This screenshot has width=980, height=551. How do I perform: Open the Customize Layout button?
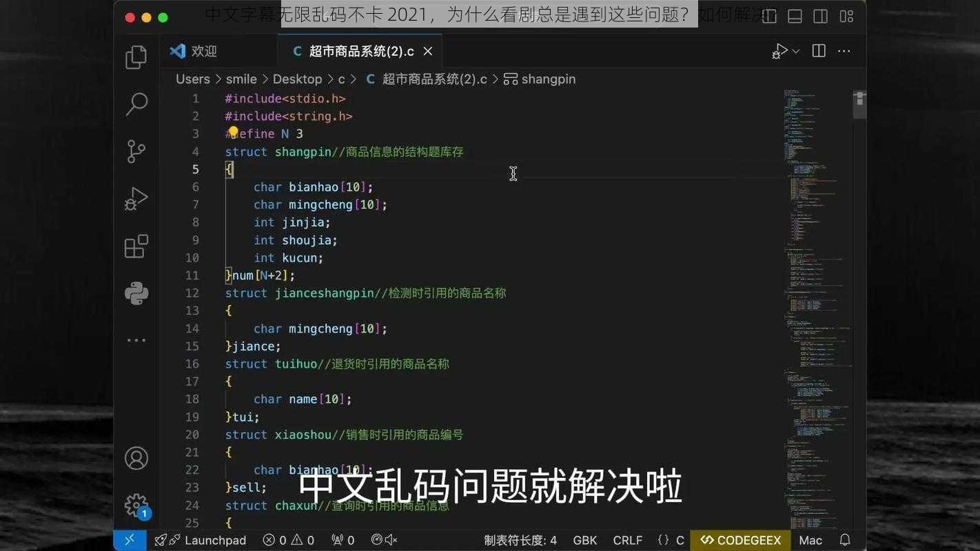[x=847, y=16]
